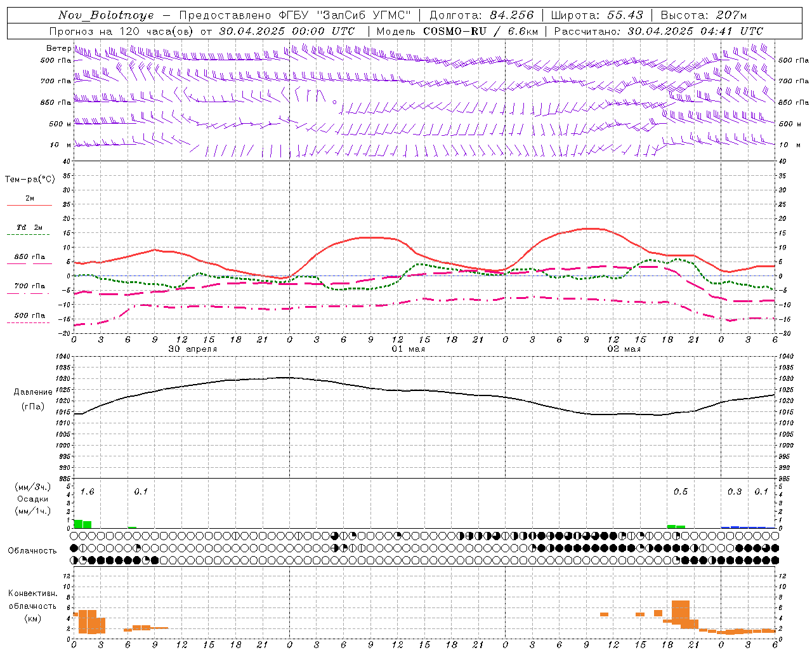Click the COSMO-RU model name text
This screenshot has height=650, width=812.
point(455,31)
